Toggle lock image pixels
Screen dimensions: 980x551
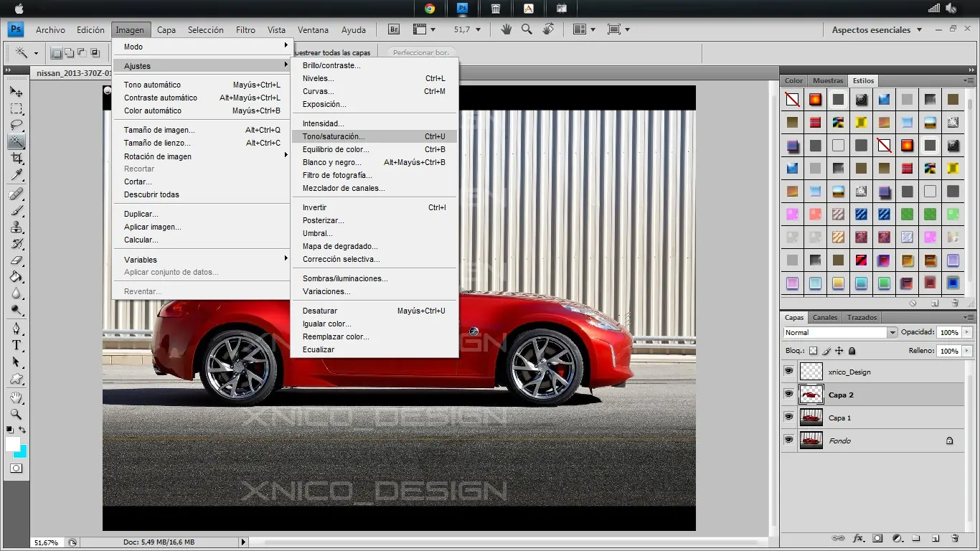[826, 351]
